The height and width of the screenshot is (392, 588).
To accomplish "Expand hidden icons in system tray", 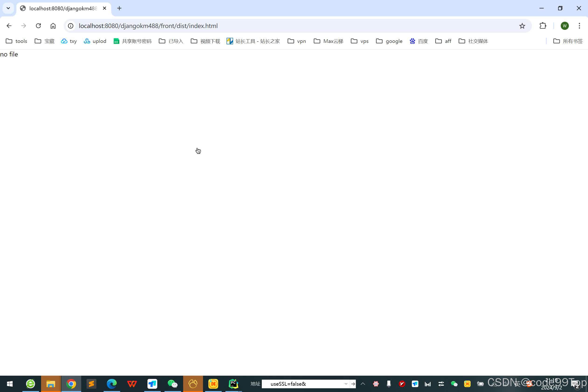I will [x=363, y=384].
